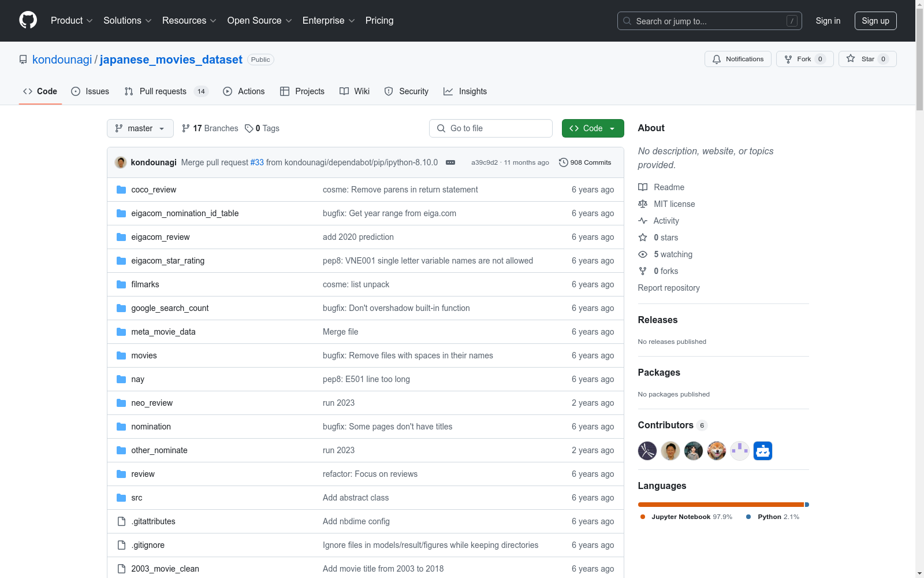This screenshot has width=924, height=578.
Task: Open the green Code dropdown
Action: 593,128
